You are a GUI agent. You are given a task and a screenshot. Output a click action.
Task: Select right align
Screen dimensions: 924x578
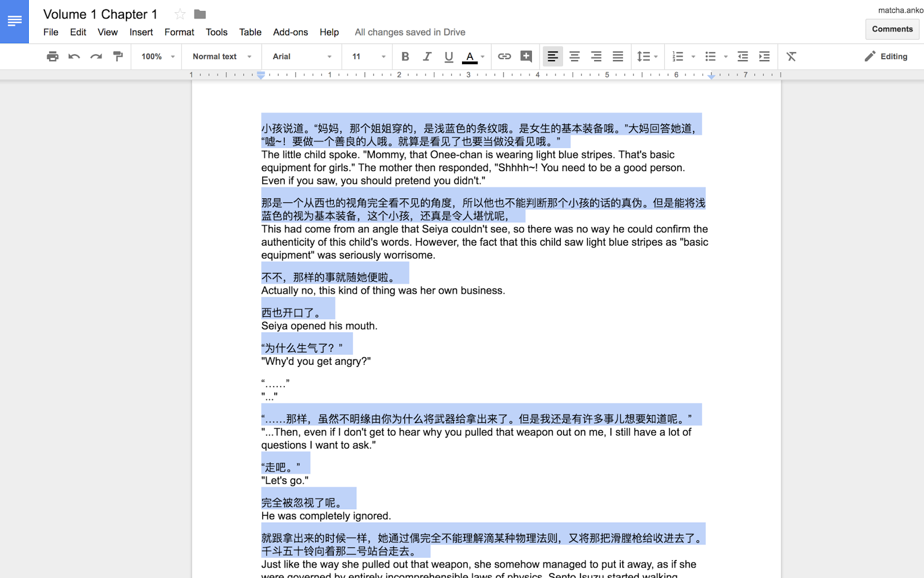coord(596,56)
